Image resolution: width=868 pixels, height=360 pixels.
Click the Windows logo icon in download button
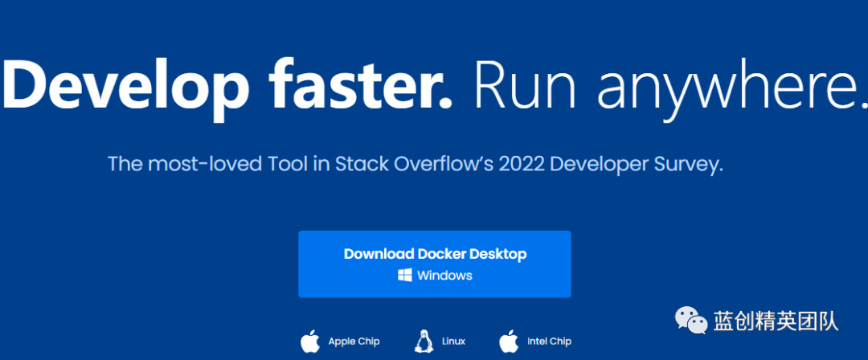[405, 276]
